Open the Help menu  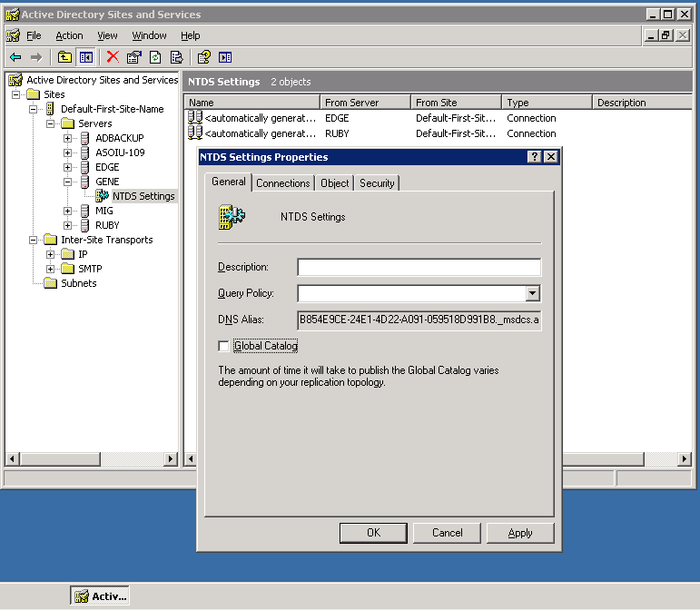190,35
